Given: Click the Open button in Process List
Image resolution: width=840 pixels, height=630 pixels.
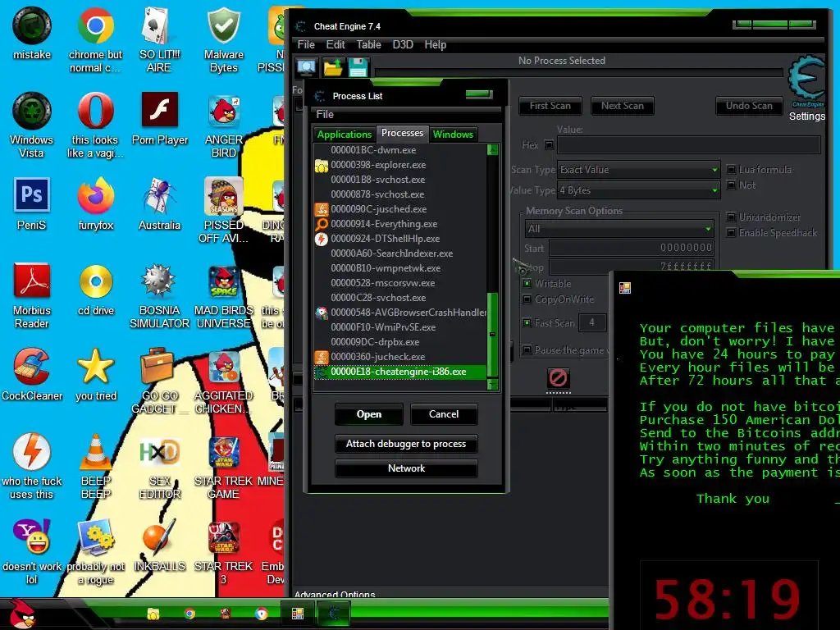Looking at the screenshot, I should click(x=368, y=414).
